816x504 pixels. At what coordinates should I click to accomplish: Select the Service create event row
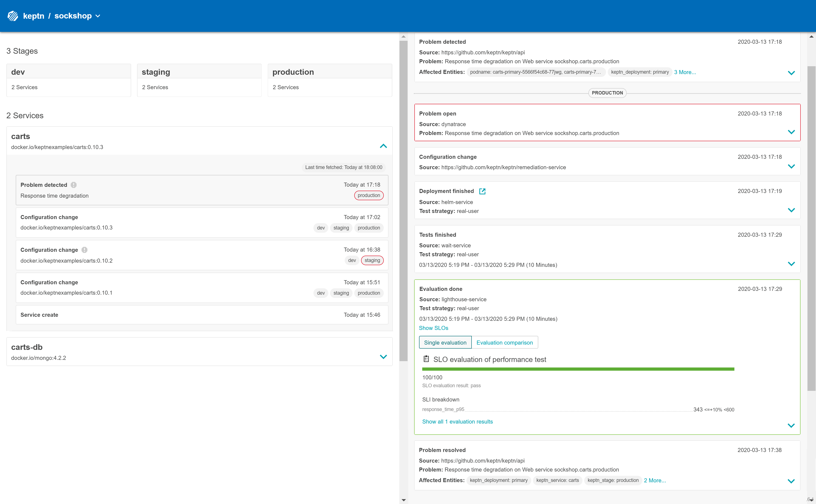pos(202,315)
